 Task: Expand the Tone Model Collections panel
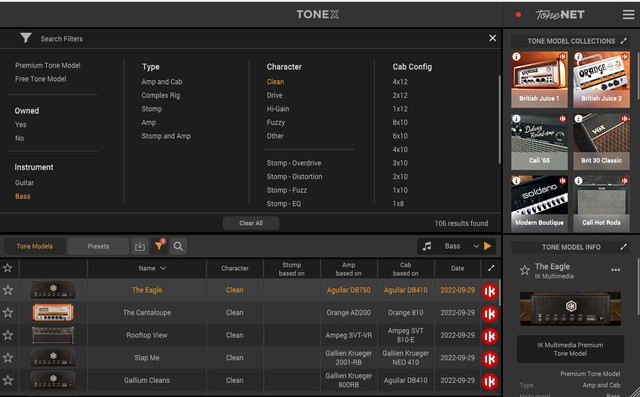tap(623, 41)
